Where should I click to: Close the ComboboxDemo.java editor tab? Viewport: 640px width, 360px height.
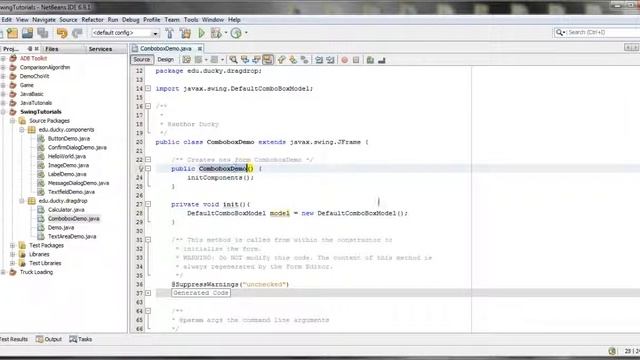200,49
